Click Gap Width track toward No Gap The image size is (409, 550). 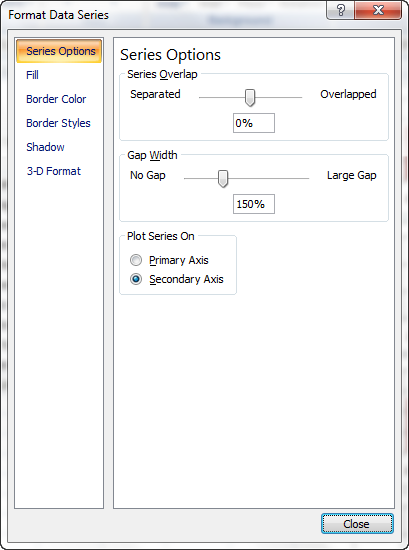click(x=201, y=178)
